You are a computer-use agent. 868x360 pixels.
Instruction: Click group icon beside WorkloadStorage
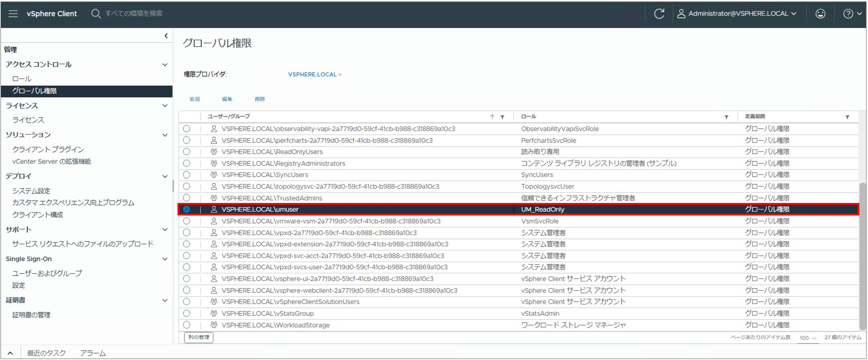[214, 325]
